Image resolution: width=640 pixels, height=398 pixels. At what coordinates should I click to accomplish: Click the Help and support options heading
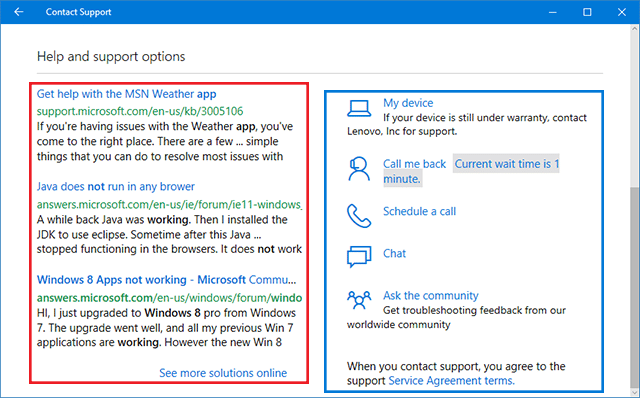pos(111,56)
